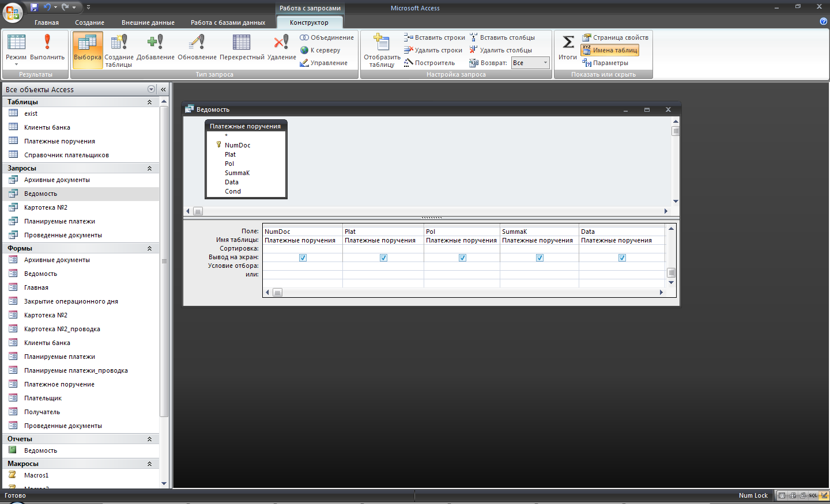Open Страница свойств property sheet
Screen dimensions: 830x504
point(615,37)
